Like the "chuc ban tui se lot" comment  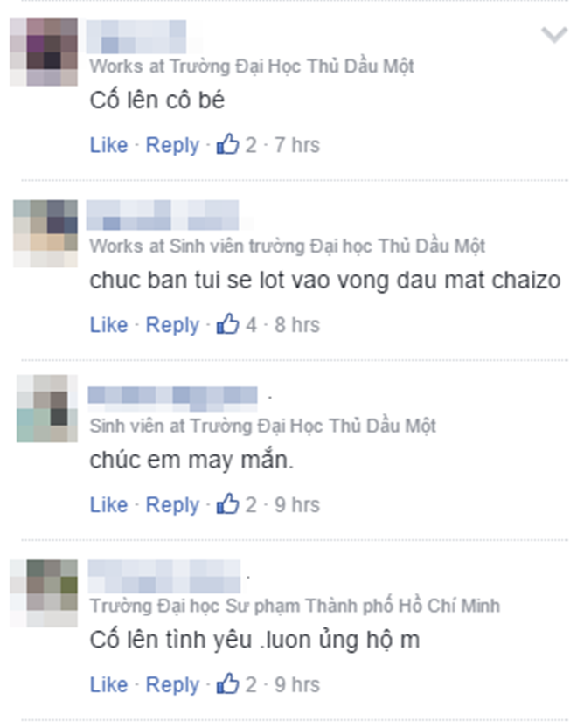click(x=108, y=325)
